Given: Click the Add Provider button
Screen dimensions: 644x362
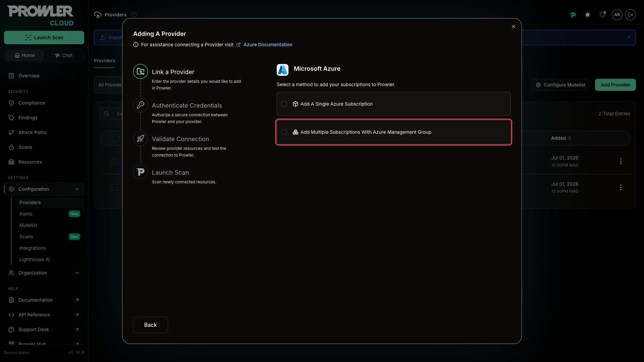Looking at the screenshot, I should coord(615,85).
